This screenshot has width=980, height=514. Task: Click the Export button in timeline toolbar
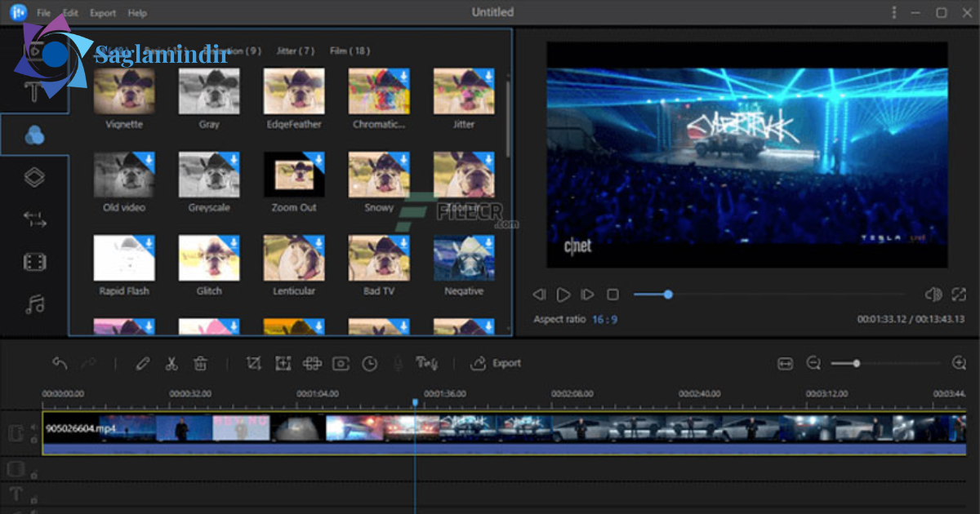(x=497, y=363)
